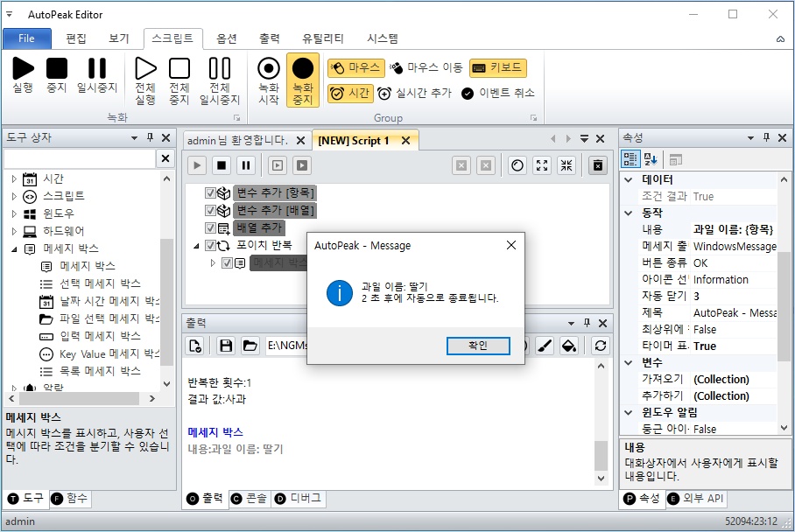Screen dimensions: 795x532
Task: Switch to the admin님 환영합니다 tab
Action: (x=238, y=141)
